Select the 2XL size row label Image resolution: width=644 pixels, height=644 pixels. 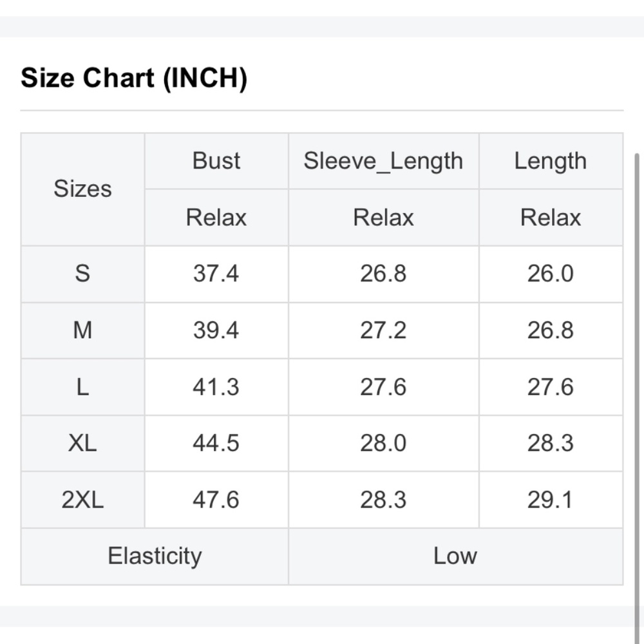[x=82, y=500]
